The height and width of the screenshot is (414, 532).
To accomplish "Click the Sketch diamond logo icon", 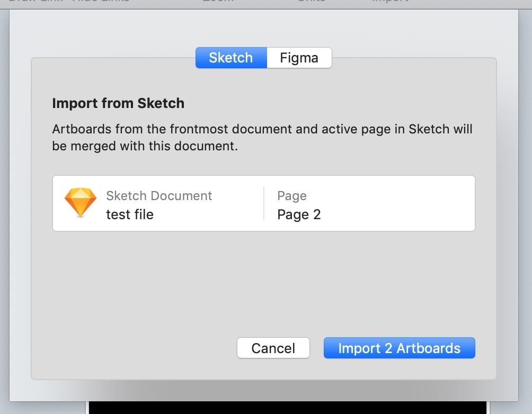I will [x=81, y=203].
